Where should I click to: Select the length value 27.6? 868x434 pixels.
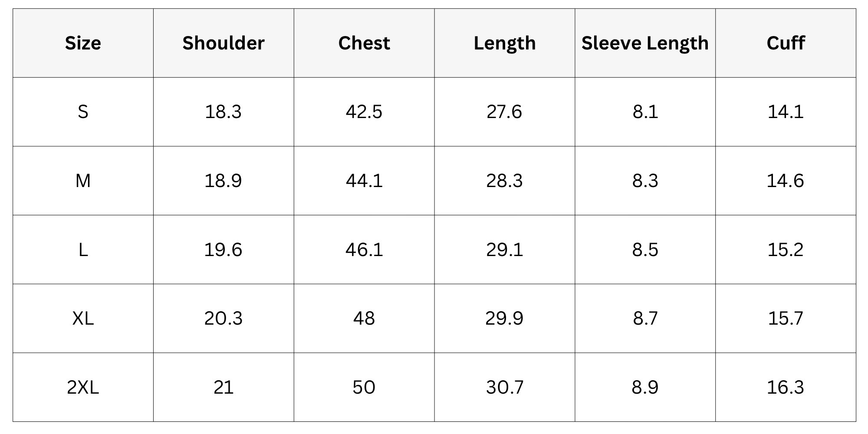click(x=505, y=112)
